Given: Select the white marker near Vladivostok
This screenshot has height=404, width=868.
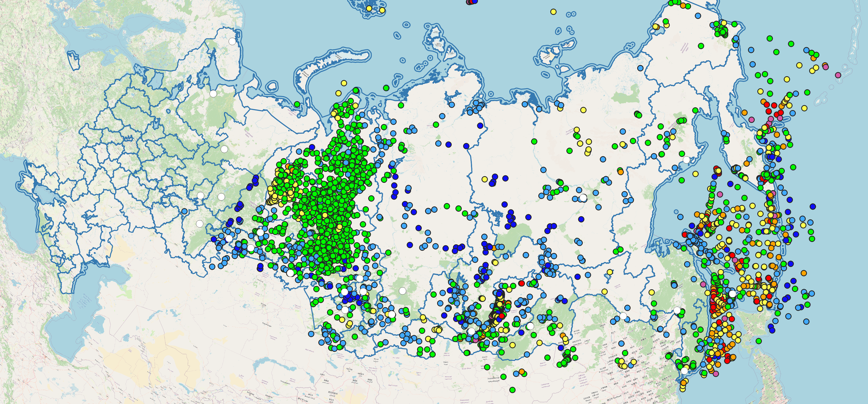Looking at the screenshot, I should coord(684,371).
